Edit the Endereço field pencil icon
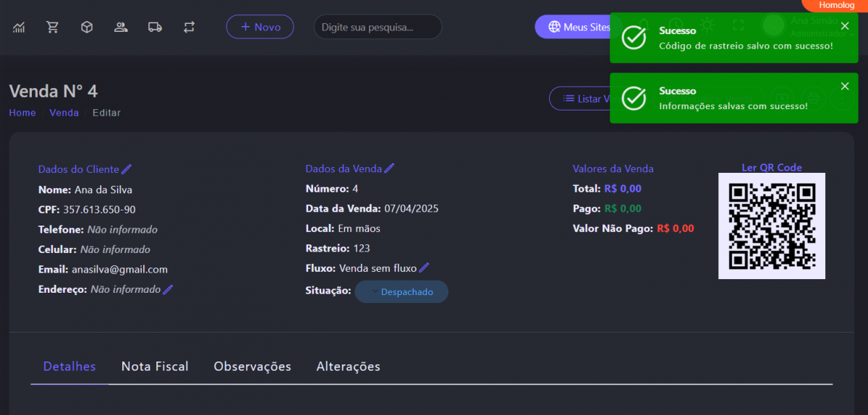 169,290
